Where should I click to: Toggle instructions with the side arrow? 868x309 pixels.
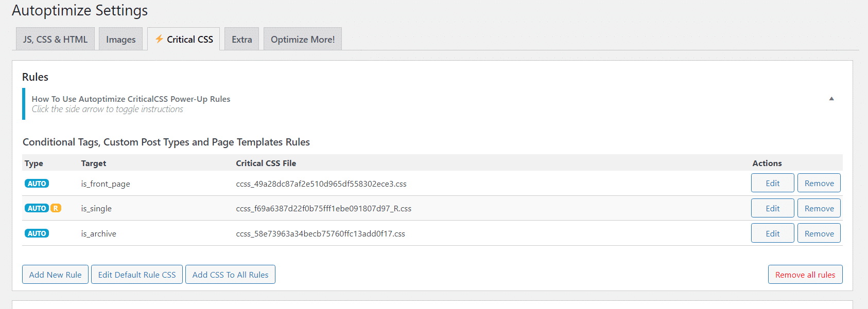click(x=831, y=99)
